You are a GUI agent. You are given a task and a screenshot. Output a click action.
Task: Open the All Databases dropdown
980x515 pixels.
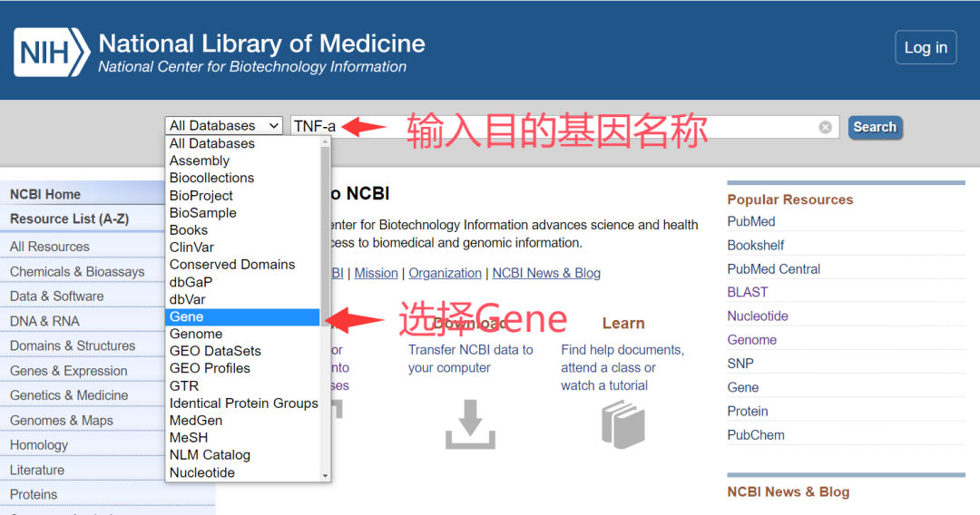point(224,126)
